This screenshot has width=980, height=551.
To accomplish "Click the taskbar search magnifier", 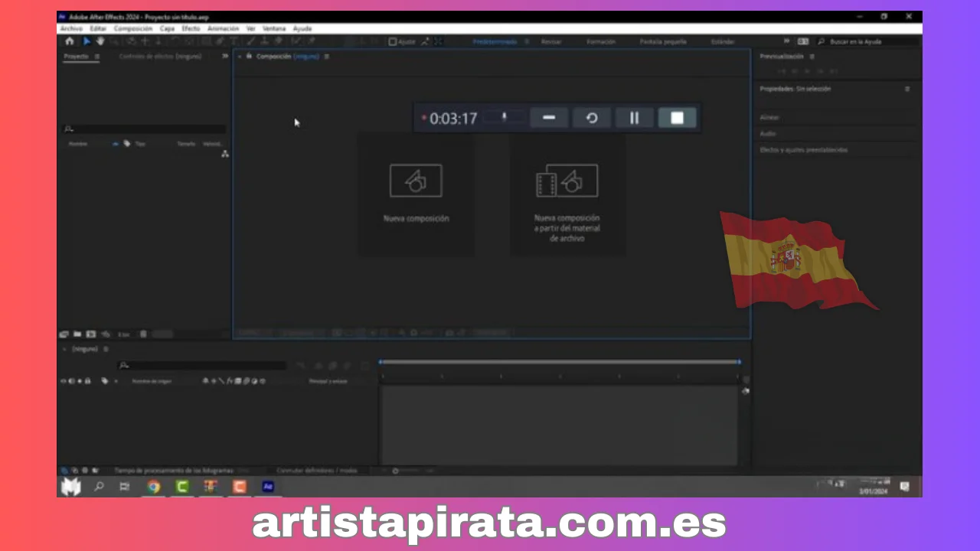I will click(x=99, y=487).
